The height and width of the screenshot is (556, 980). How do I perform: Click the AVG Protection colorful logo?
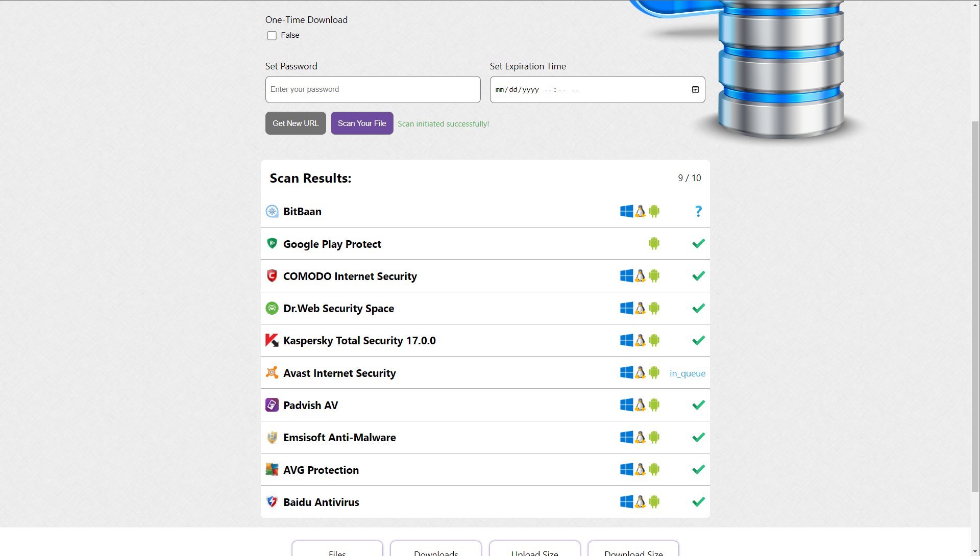[272, 469]
